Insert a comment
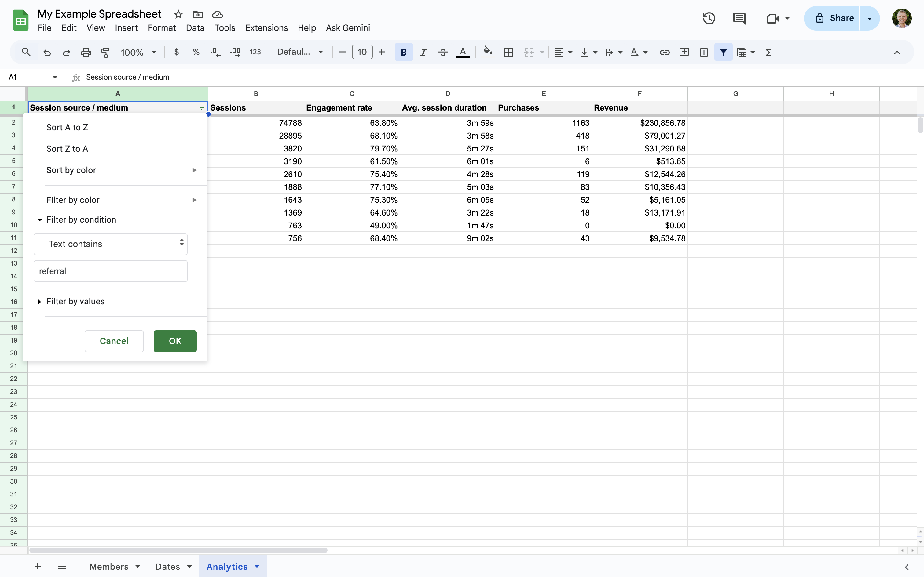The image size is (924, 577). pos(684,52)
